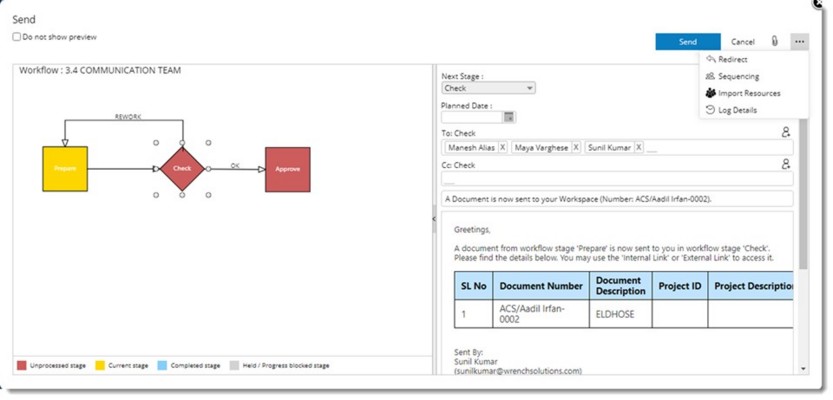Viewport: 833px width, 400px height.
Task: Click the attachment paperclip icon
Action: [x=774, y=42]
